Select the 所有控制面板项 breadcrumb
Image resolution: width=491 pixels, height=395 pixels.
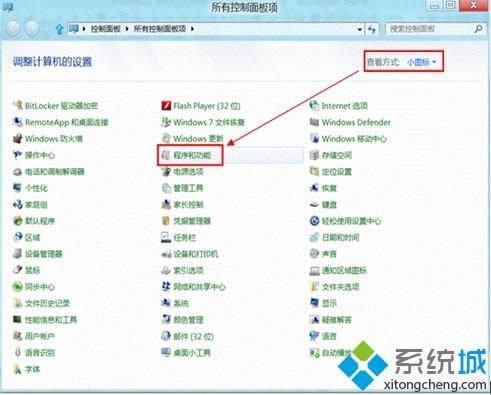[160, 29]
